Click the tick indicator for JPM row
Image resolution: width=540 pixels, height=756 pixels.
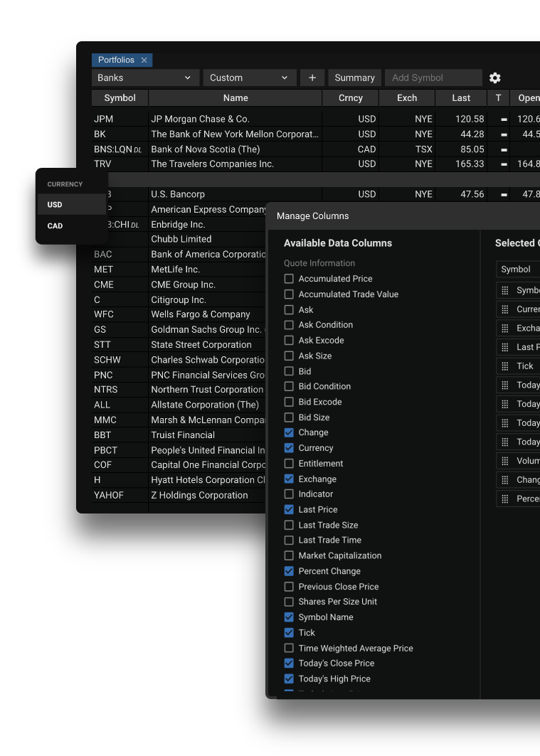click(504, 119)
